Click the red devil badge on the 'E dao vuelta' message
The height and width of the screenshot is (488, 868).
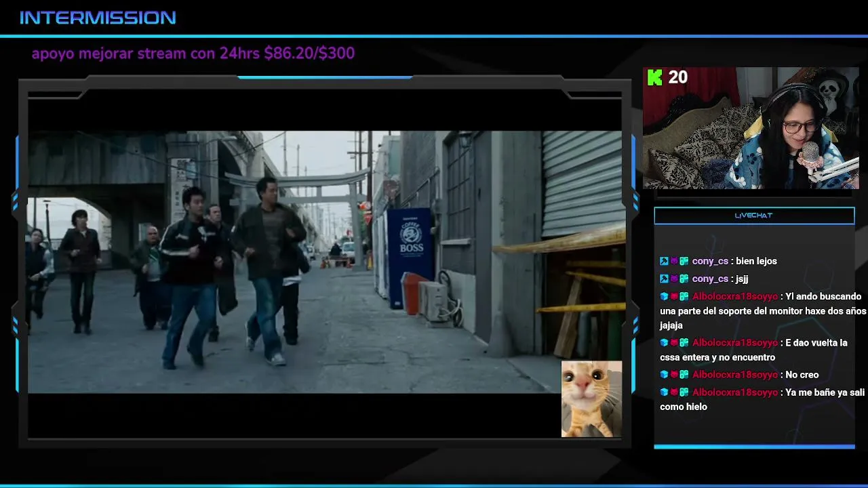click(674, 343)
